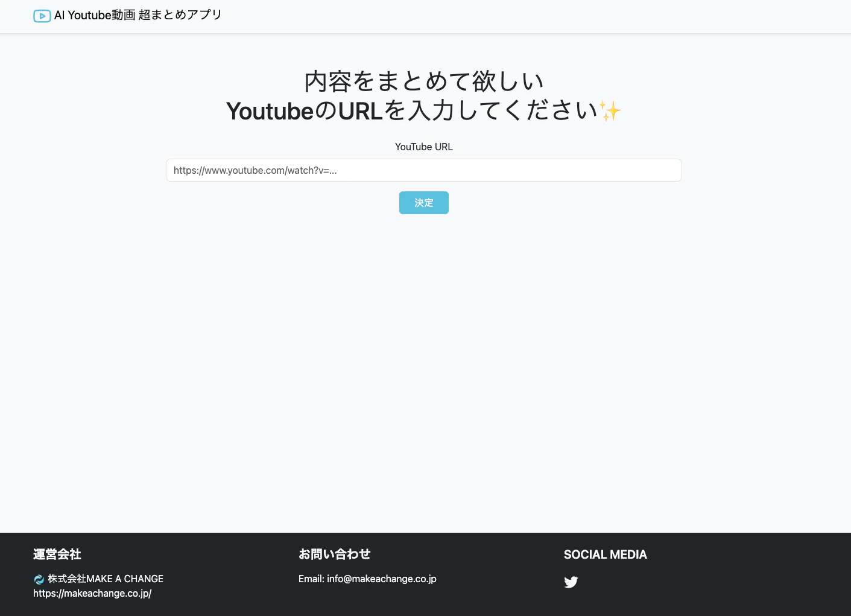Click the video play logo icon in header
Viewport: 851px width, 616px height.
click(42, 16)
